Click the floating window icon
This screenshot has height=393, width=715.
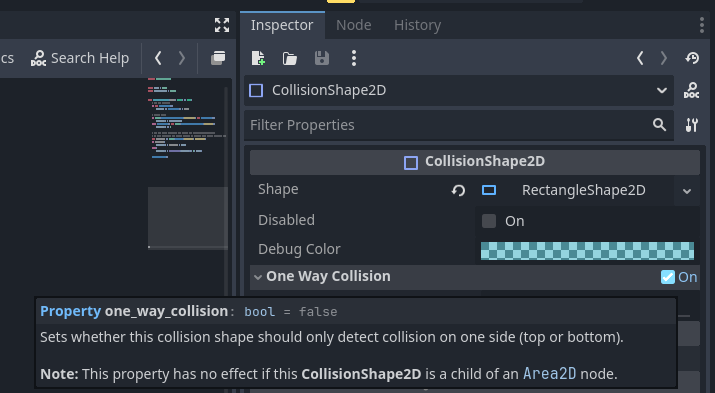pos(218,58)
